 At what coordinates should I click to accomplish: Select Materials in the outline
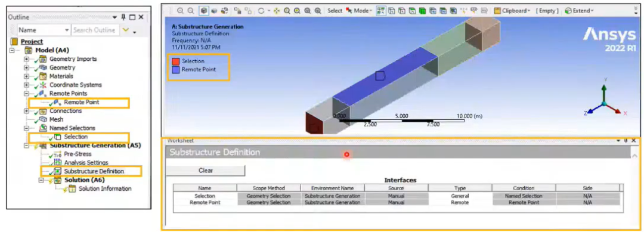tap(61, 76)
